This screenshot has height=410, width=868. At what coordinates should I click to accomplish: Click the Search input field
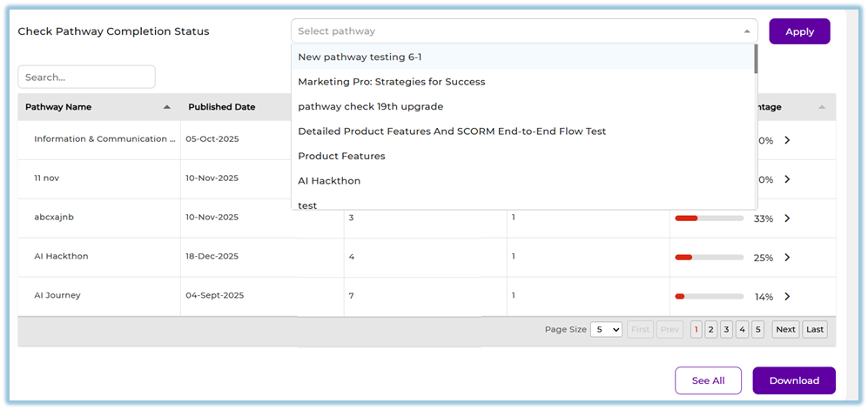pos(86,77)
